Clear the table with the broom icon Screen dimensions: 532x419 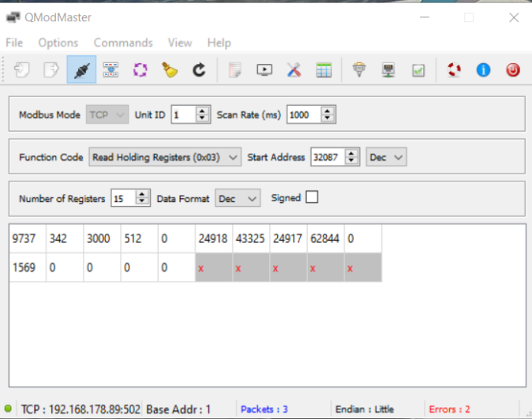[x=170, y=70]
